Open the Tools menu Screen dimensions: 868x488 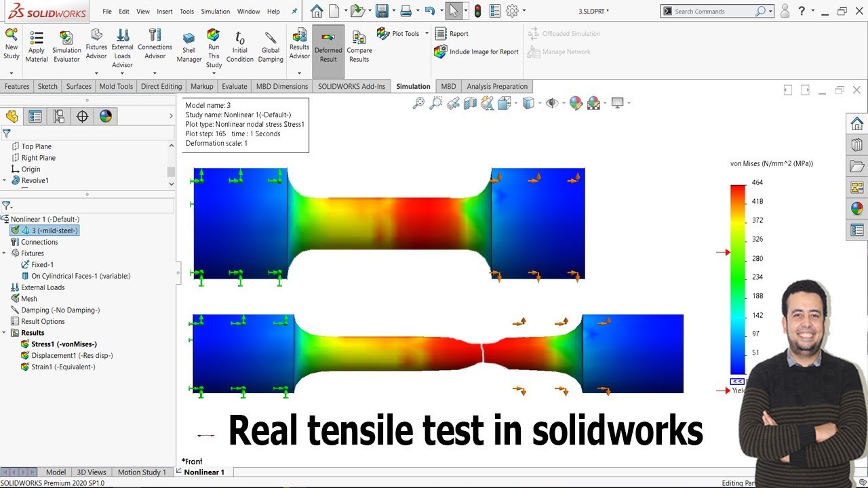[186, 12]
